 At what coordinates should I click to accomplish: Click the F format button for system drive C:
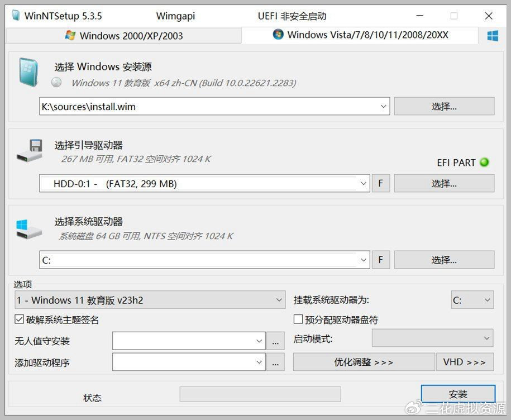[x=380, y=260]
